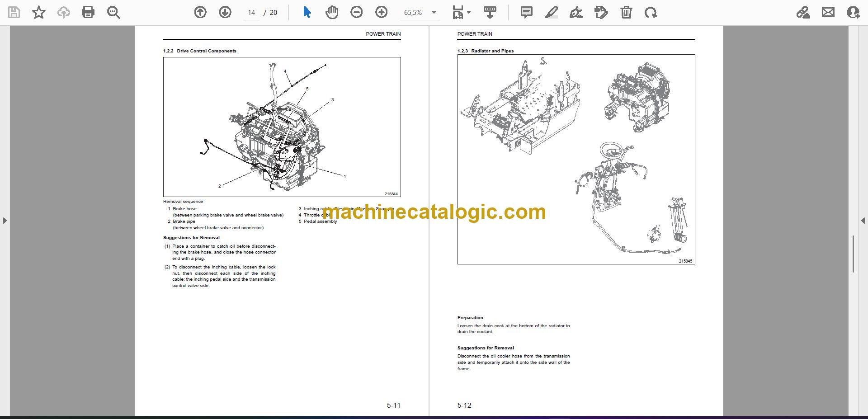Click the 'POWER TRAIN' header on page 5-12
This screenshot has width=868, height=419.
[x=475, y=34]
